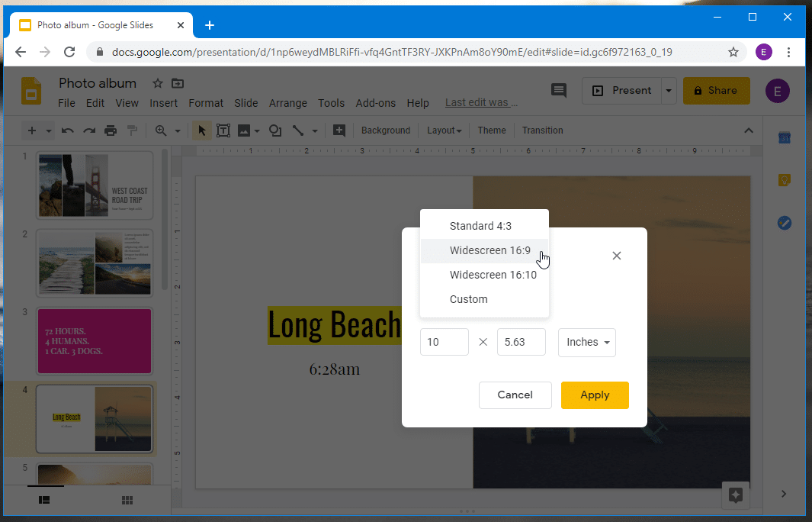Switch to grid view of slides
The width and height of the screenshot is (812, 522).
coord(127,500)
